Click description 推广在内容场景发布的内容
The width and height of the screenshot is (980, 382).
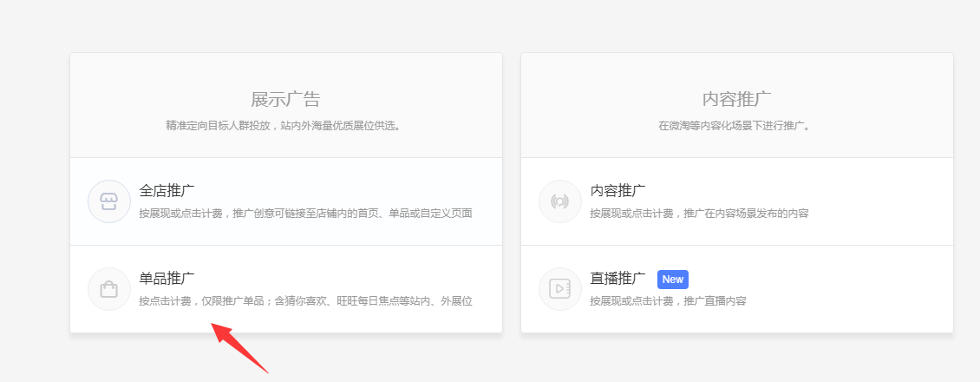pos(699,214)
